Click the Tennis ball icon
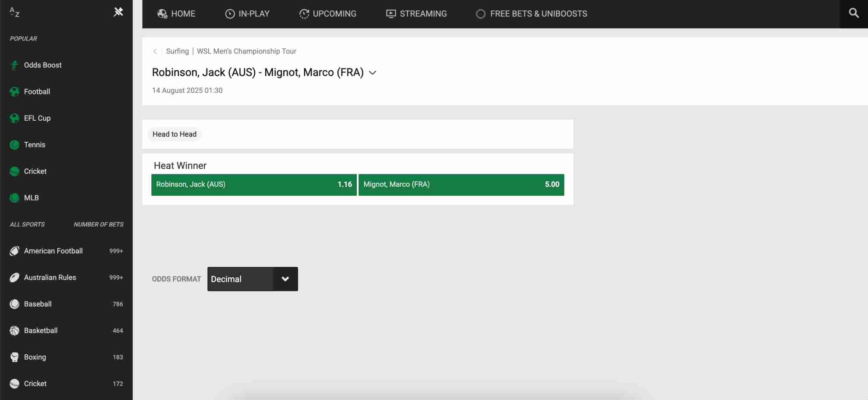This screenshot has height=400, width=868. pos(14,145)
